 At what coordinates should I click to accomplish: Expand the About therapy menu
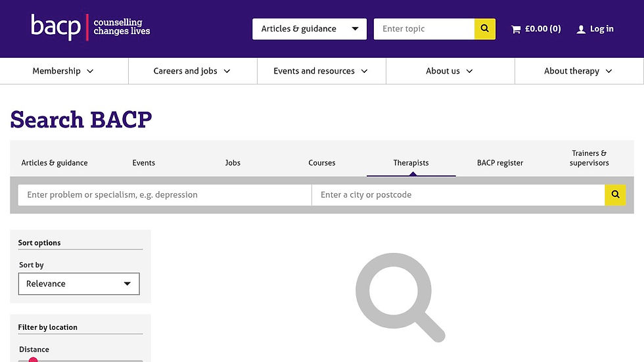579,71
